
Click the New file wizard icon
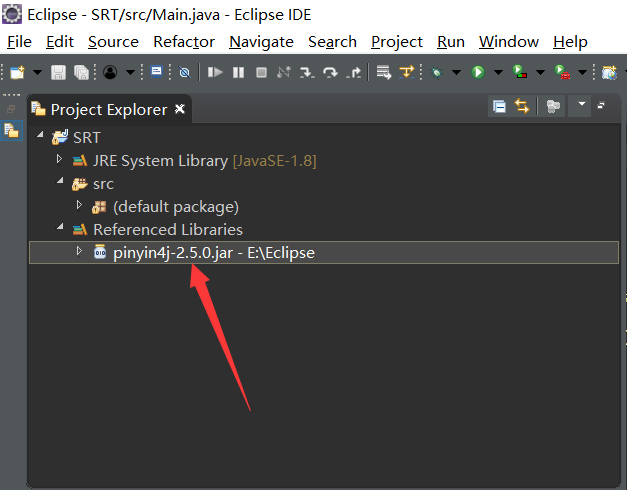point(17,72)
